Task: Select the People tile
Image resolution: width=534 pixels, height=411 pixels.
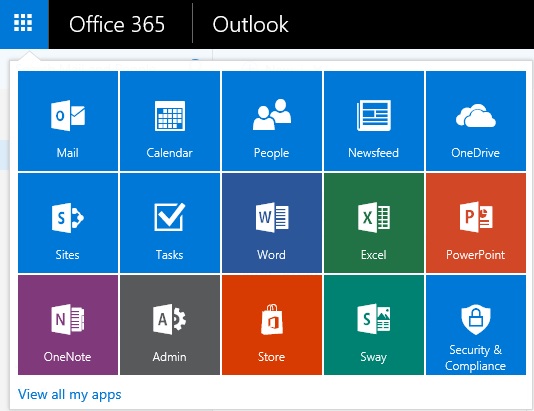Action: click(272, 121)
